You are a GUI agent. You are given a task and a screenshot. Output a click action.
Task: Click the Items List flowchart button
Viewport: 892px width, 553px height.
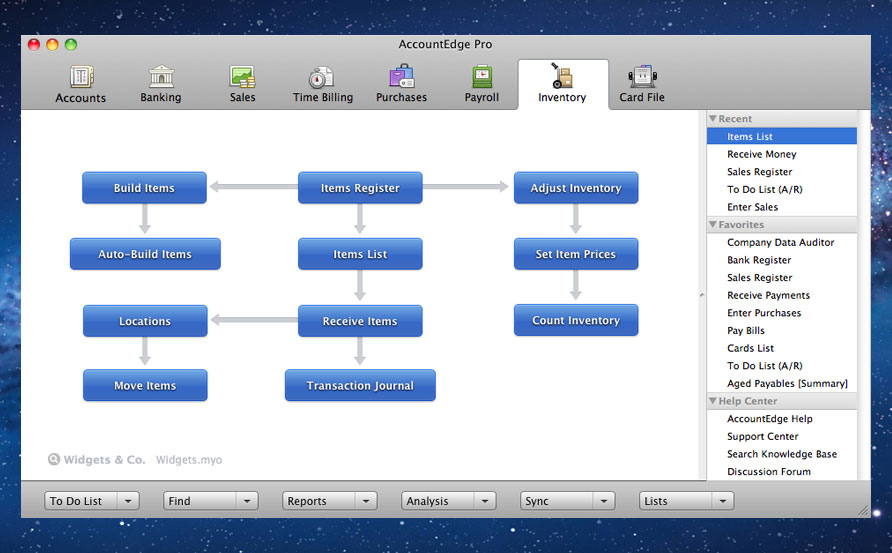pos(360,254)
